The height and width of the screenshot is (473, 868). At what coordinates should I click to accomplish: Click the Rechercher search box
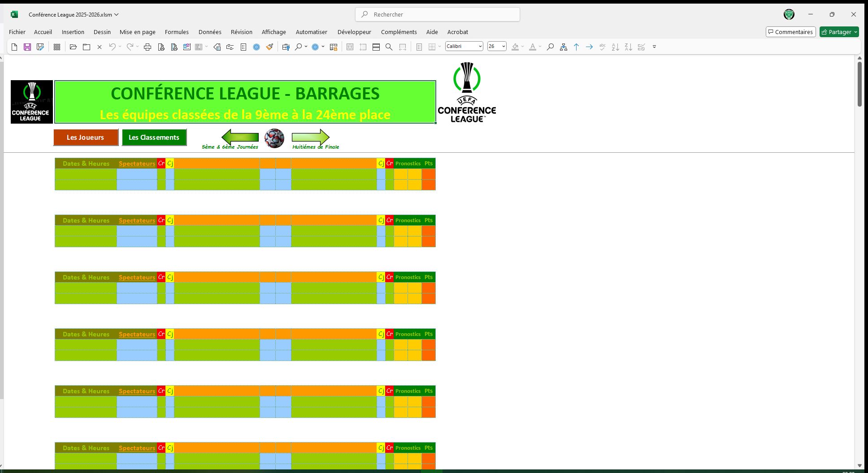[438, 14]
